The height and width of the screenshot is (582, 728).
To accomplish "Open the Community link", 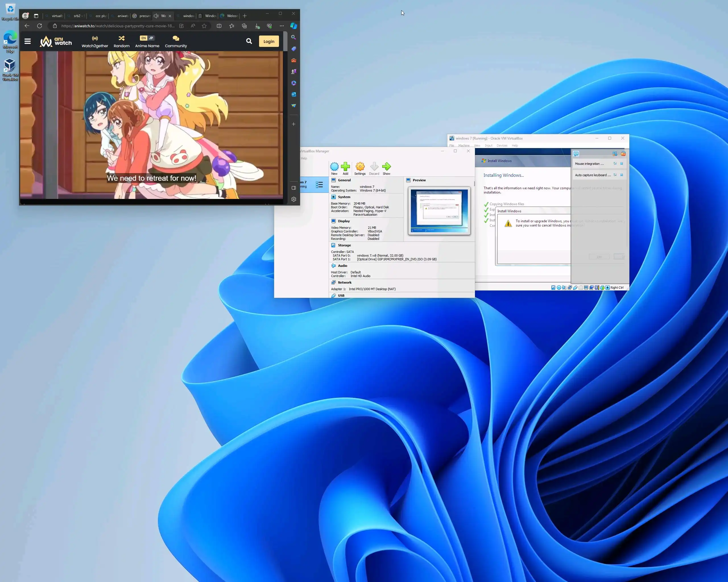I will pos(175,41).
